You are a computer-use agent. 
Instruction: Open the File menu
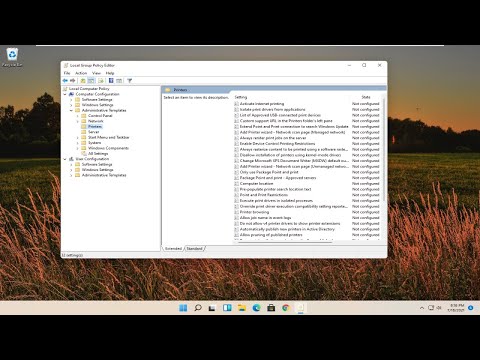click(x=67, y=73)
